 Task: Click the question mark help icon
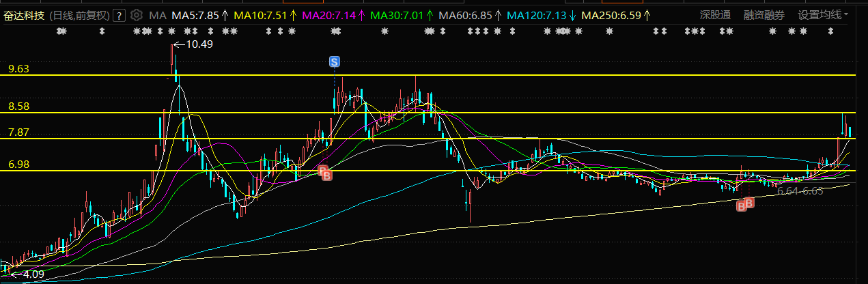[x=119, y=14]
